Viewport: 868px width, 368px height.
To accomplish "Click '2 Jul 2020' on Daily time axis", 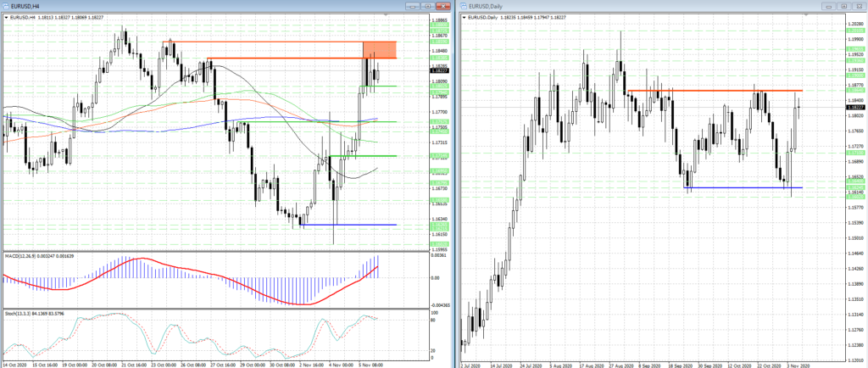I will pyautogui.click(x=470, y=365).
